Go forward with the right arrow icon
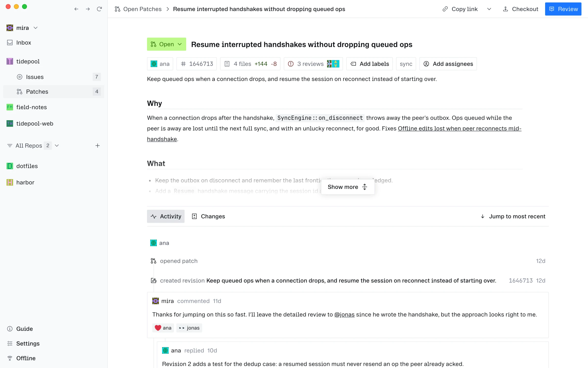This screenshot has width=588, height=368. (x=88, y=9)
